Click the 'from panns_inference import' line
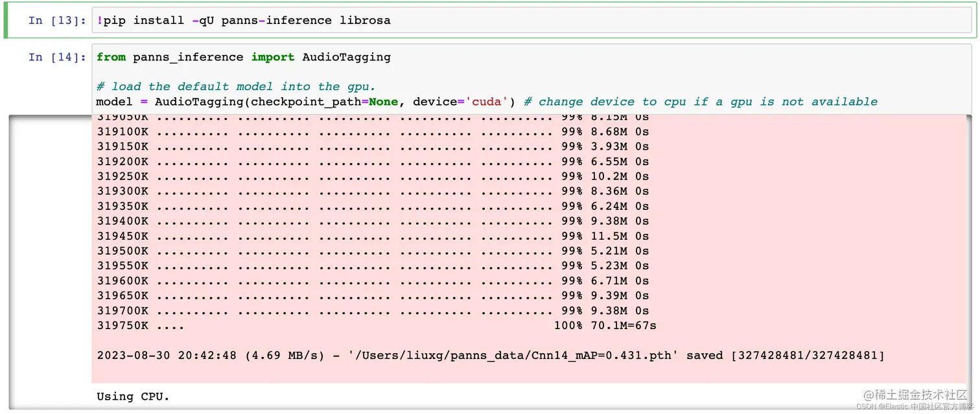The image size is (980, 414). coord(244,57)
